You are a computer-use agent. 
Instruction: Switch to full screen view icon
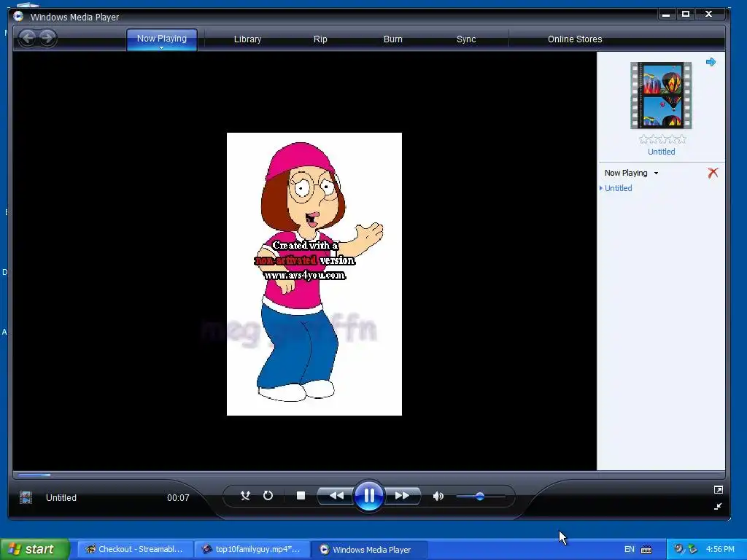719,489
